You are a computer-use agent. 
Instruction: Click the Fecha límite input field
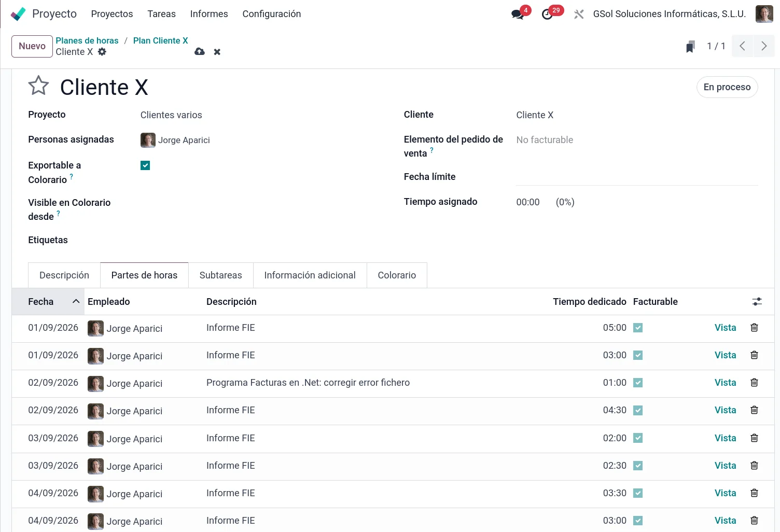(x=637, y=177)
